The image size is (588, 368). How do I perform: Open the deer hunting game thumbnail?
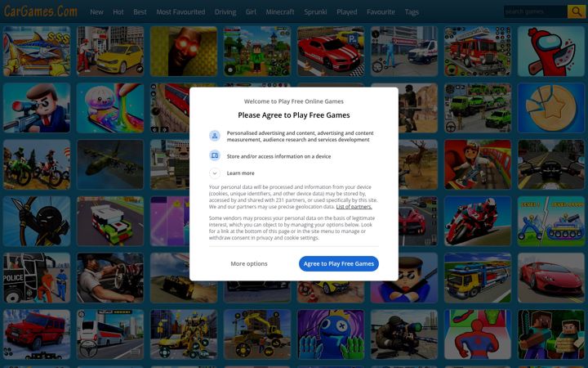pos(418,164)
